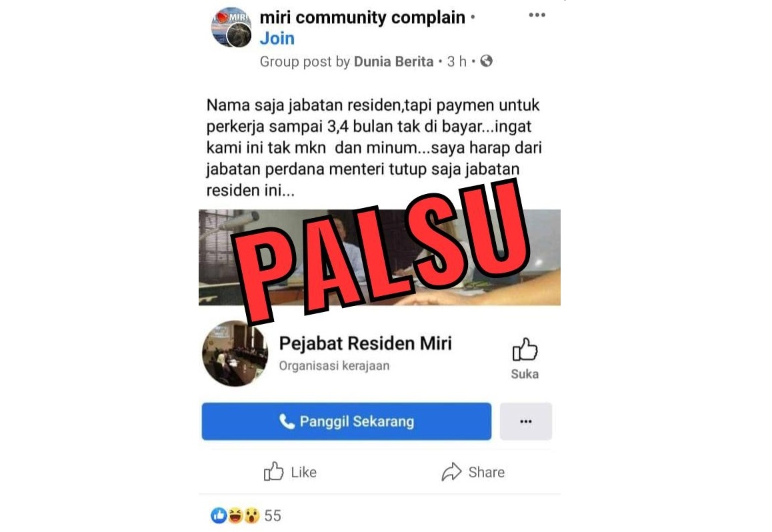Open the miri community complain group name
This screenshot has width=772, height=532.
pos(362,18)
